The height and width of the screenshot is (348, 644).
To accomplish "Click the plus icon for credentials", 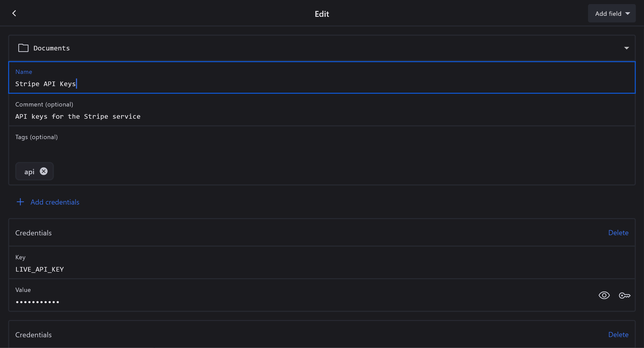I will click(x=20, y=202).
